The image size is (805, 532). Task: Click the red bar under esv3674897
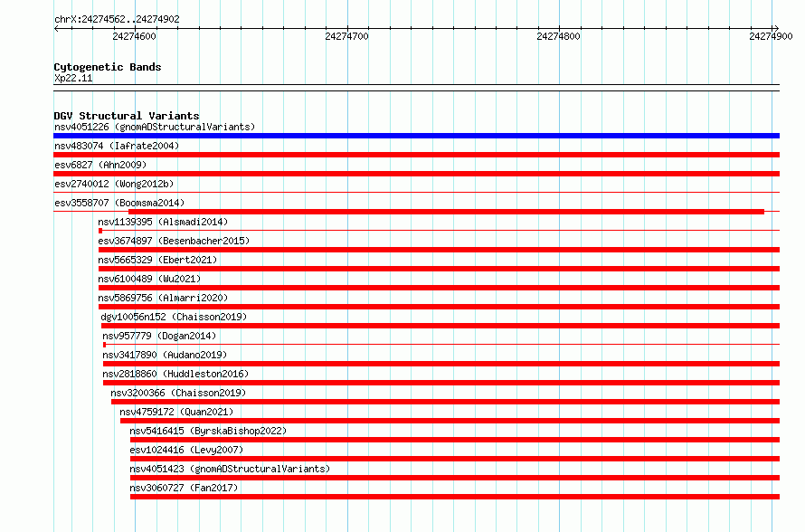coord(439,250)
